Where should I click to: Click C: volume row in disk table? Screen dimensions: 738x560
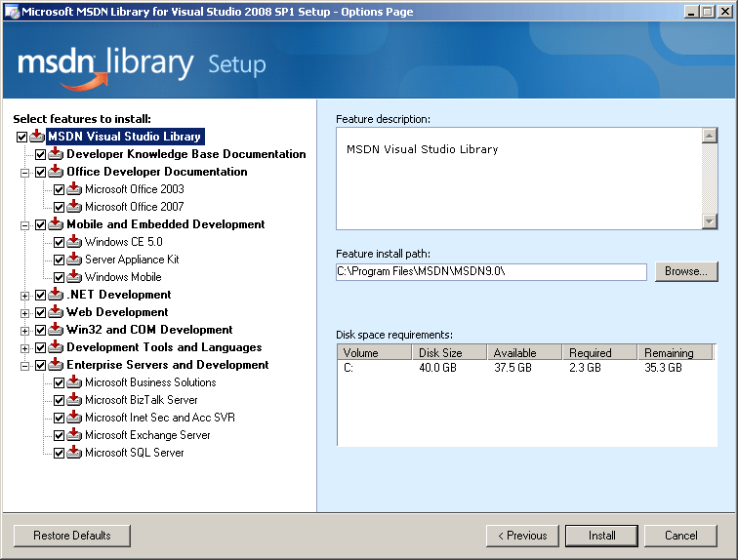[526, 368]
